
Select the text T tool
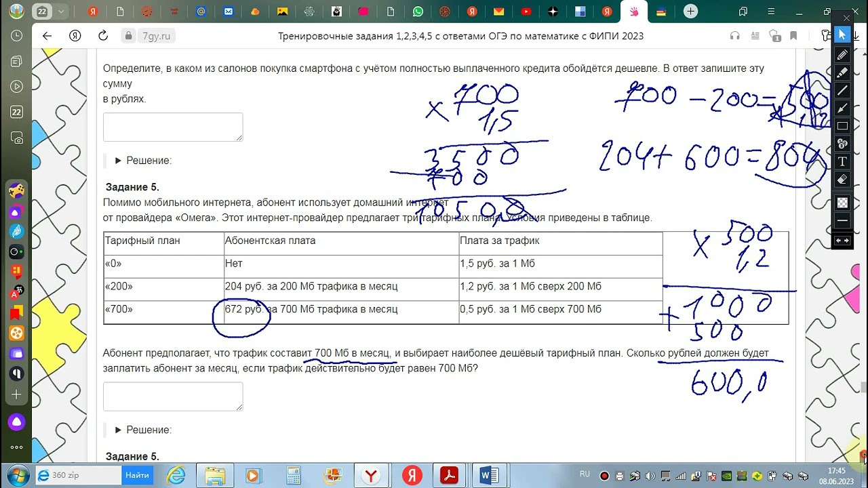coord(842,161)
